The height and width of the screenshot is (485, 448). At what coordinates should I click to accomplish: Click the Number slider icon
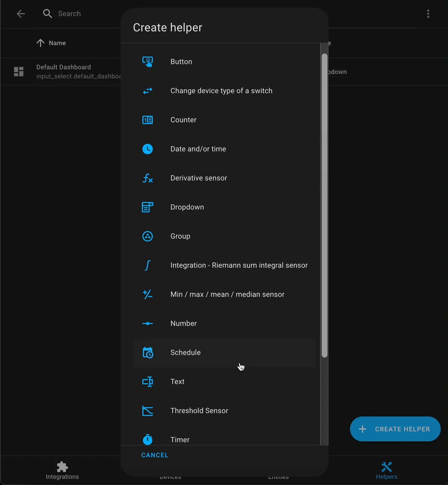coord(147,323)
